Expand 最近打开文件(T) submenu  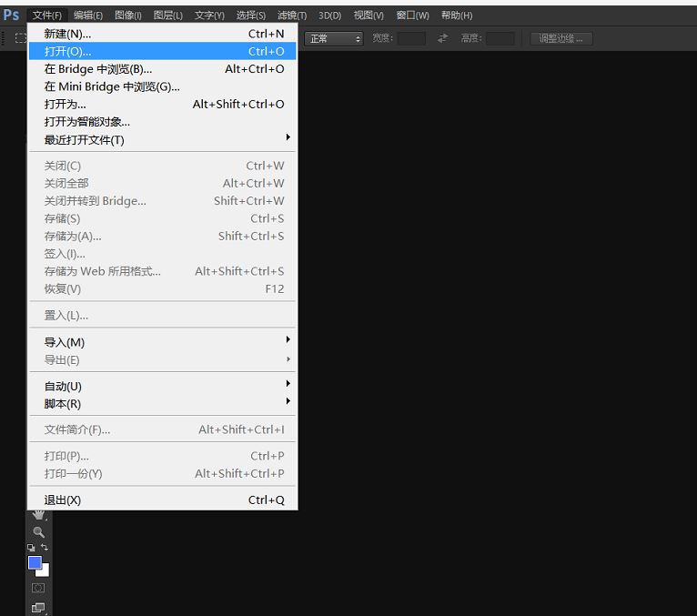pyautogui.click(x=162, y=139)
